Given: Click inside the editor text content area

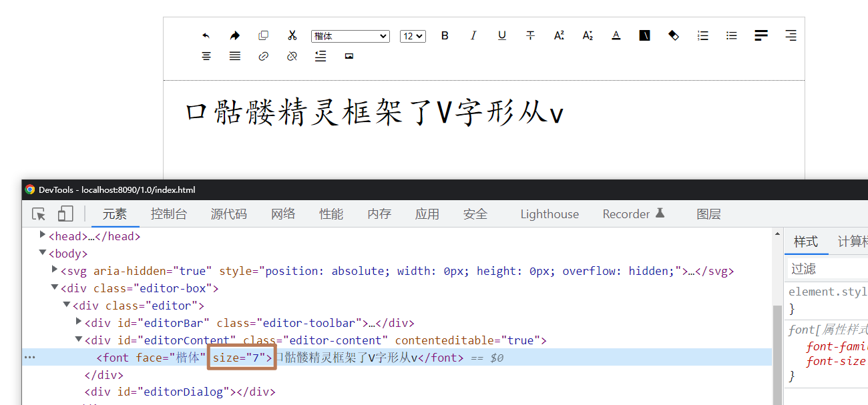Looking at the screenshot, I should coord(483,130).
